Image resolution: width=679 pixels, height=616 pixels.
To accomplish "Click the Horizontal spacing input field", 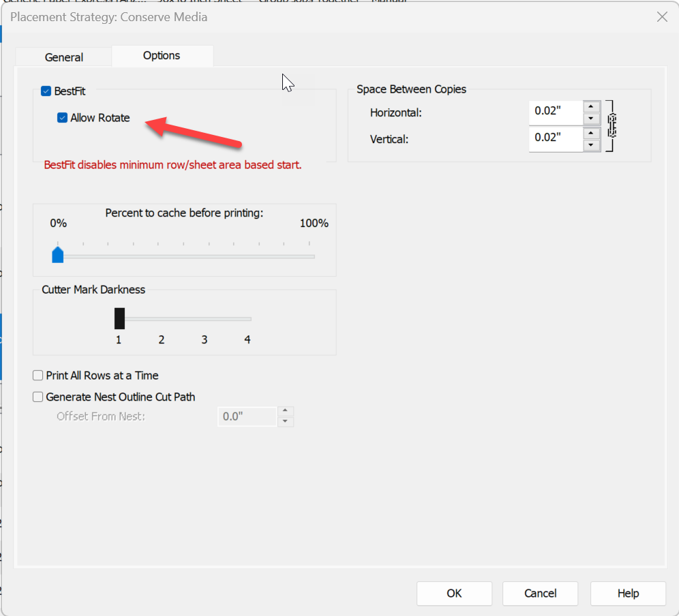I will point(556,112).
